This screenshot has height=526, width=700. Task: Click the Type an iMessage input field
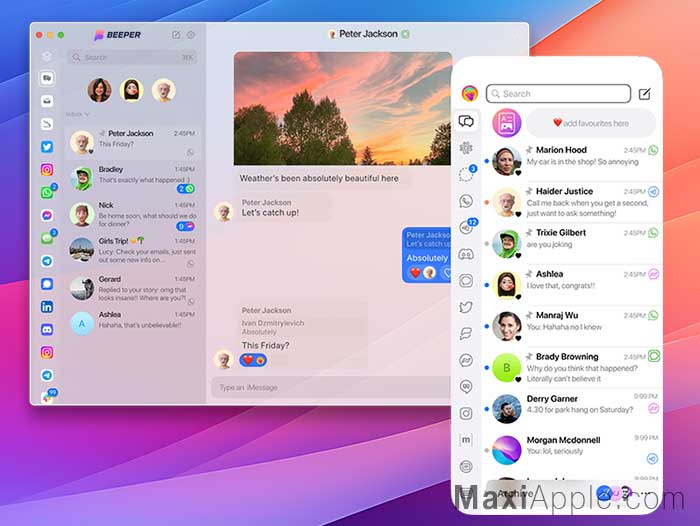pos(332,387)
